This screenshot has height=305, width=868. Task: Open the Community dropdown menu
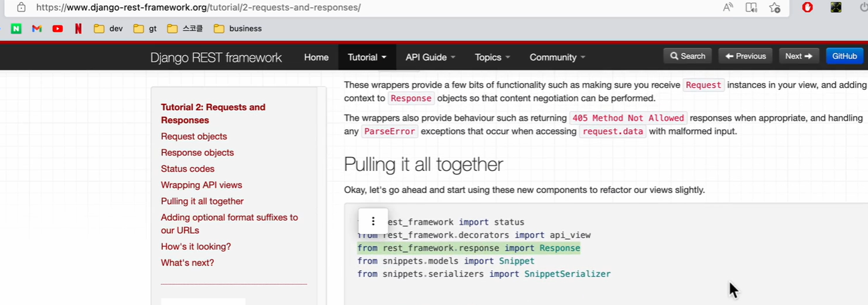558,57
